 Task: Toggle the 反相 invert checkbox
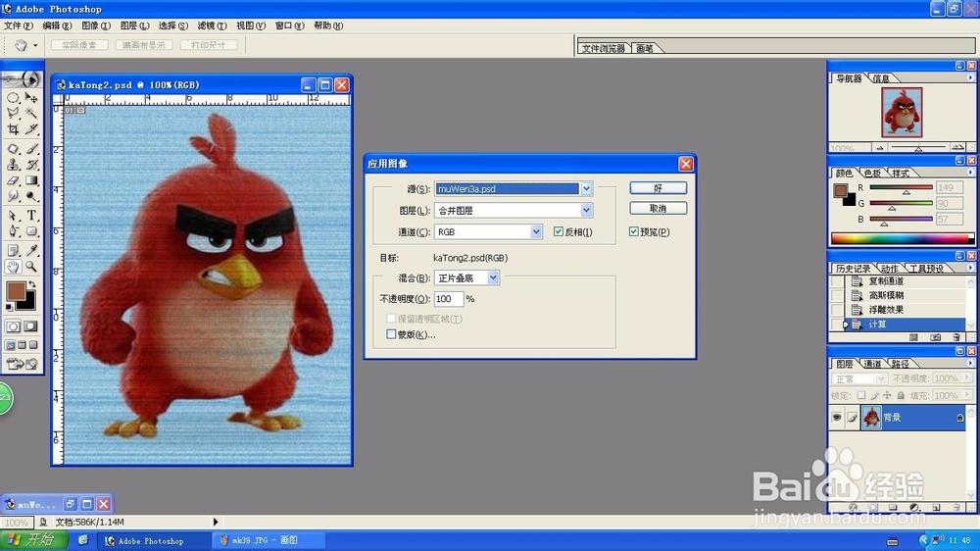tap(559, 231)
